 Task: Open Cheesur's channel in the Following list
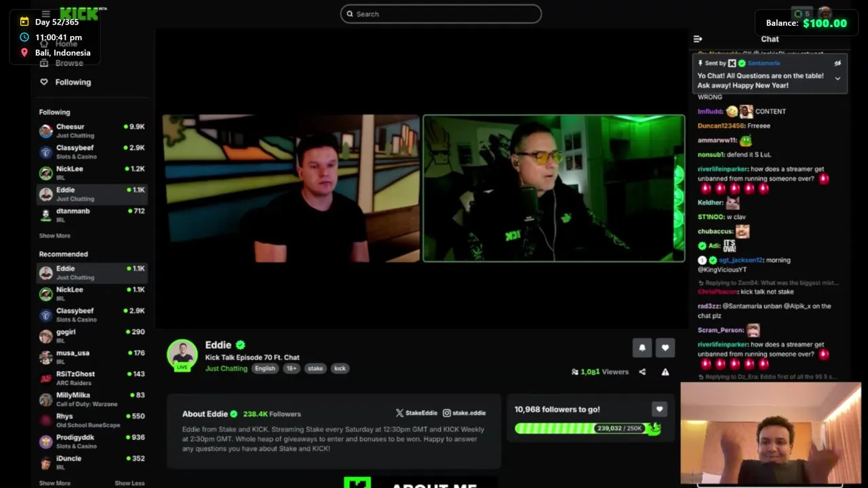[92, 131]
